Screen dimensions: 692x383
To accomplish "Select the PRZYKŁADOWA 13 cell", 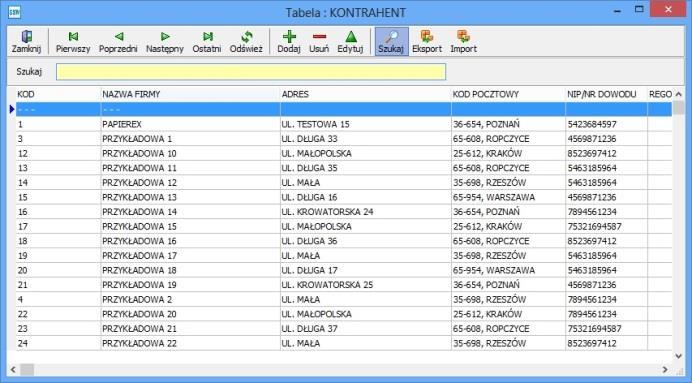I will 190,197.
